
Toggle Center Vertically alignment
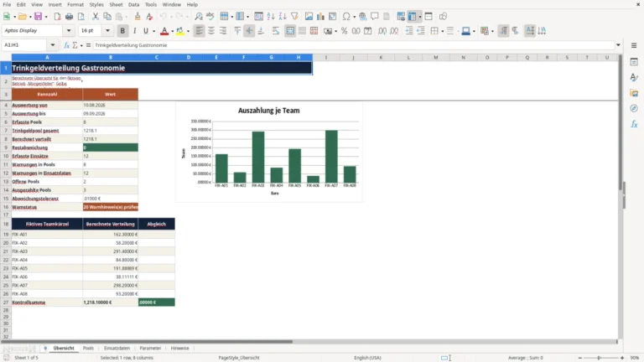[249, 31]
